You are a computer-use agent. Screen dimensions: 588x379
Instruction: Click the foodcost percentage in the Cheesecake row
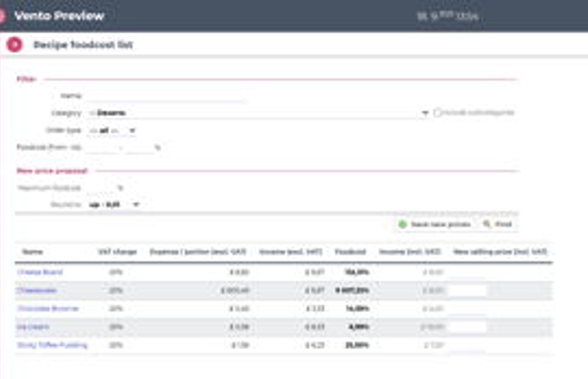tap(352, 290)
